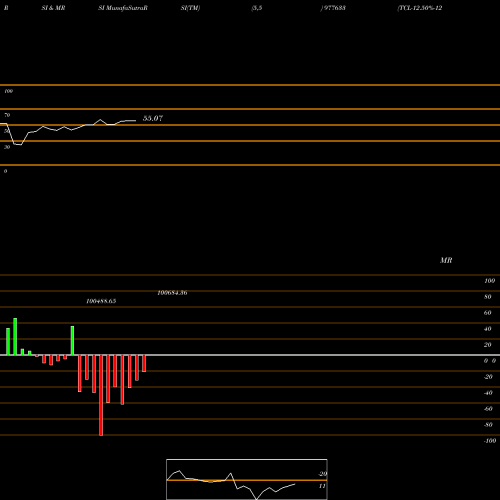500x500 pixels.
Task: Click the MR axis label -40
Action: 488,393
